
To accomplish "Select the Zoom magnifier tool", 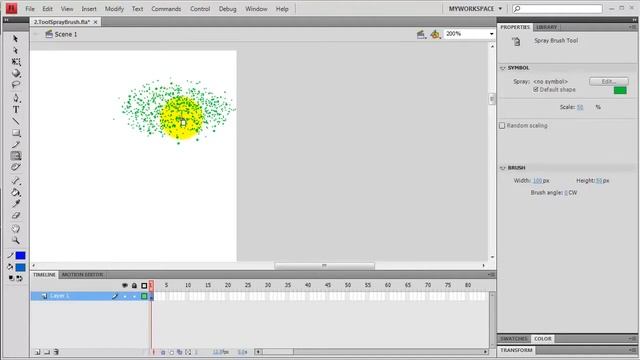I will pyautogui.click(x=16, y=240).
